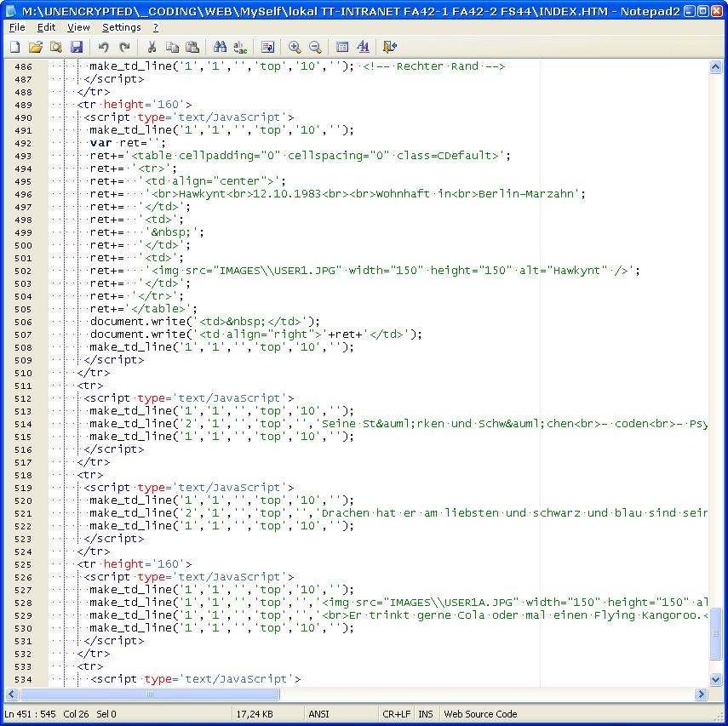
Task: Minimize the Notepad2 window
Action: 690,11
